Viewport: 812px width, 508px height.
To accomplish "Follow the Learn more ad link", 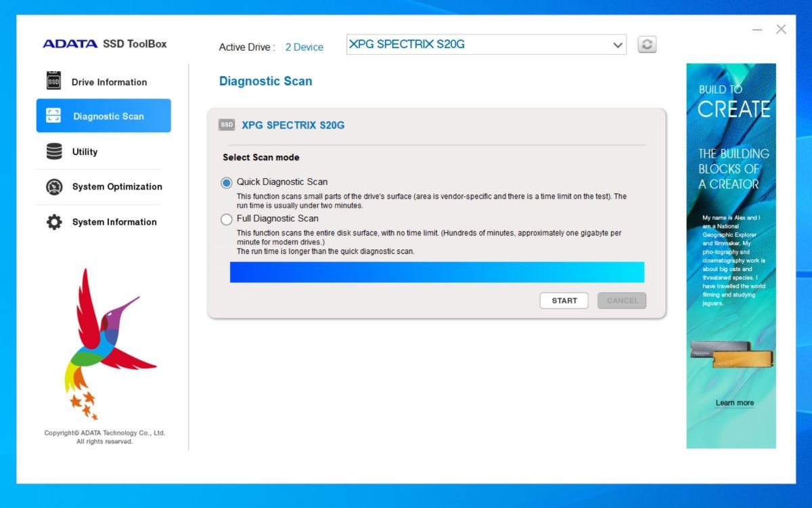I will point(735,402).
